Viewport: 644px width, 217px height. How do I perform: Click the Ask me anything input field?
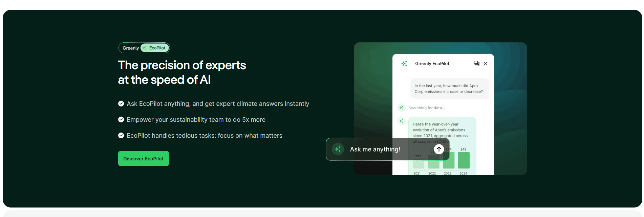[387, 149]
